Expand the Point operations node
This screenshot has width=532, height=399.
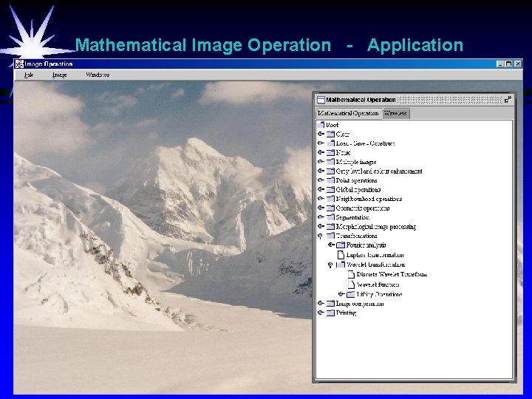coord(321,180)
